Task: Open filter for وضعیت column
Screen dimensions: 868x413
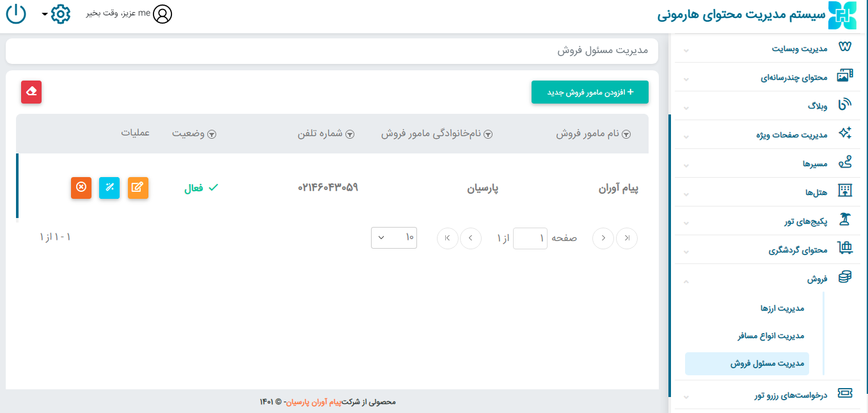Action: [211, 134]
